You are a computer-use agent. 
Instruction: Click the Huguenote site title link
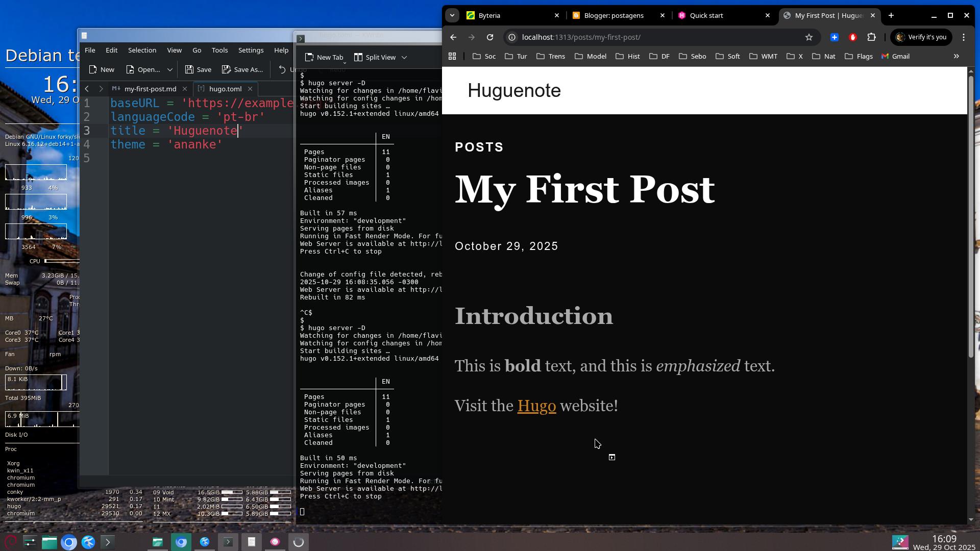(513, 91)
